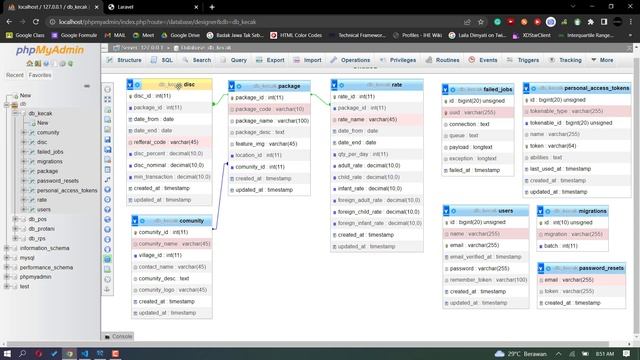Click round options icon on disc table header
This screenshot has width=640, height=360.
click(138, 85)
